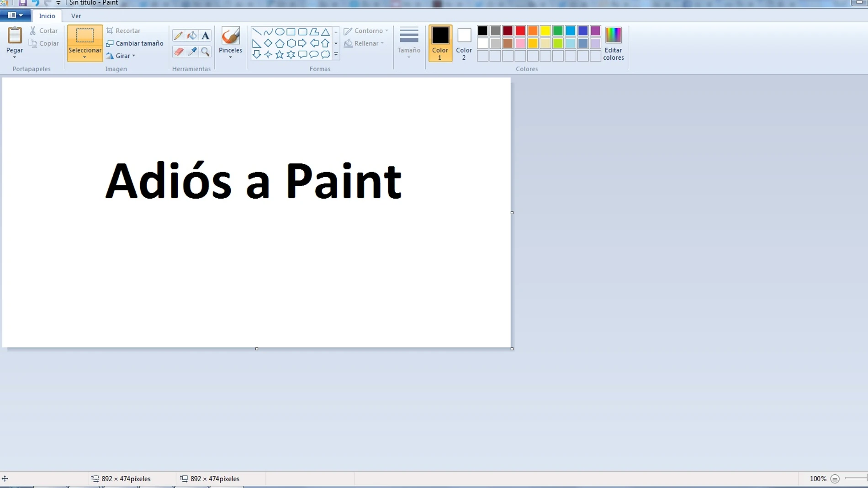This screenshot has height=488, width=868.
Task: Expand the Girar rotate menu
Action: pyautogui.click(x=121, y=56)
